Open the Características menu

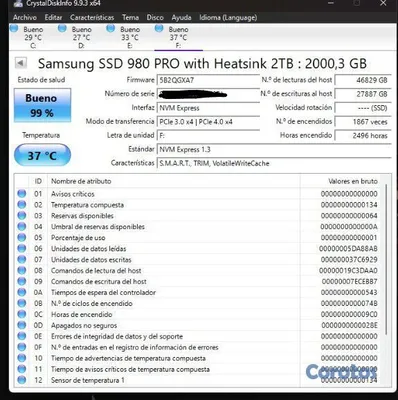coord(92,17)
